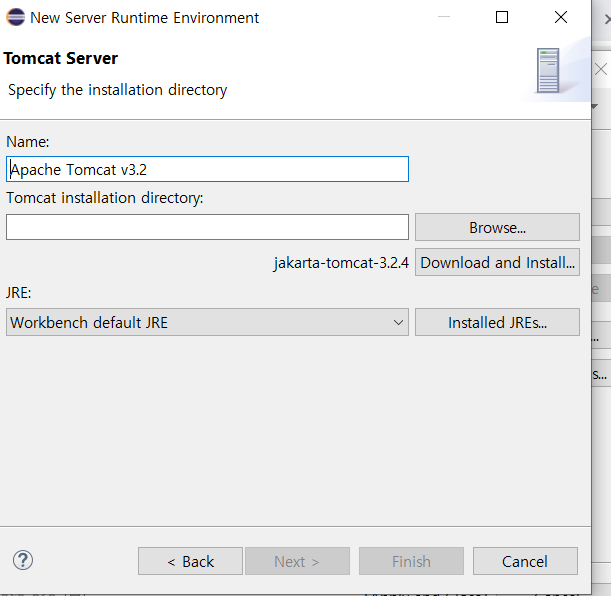This screenshot has height=596, width=611.
Task: Cancel the New Server Runtime dialog
Action: 525,561
